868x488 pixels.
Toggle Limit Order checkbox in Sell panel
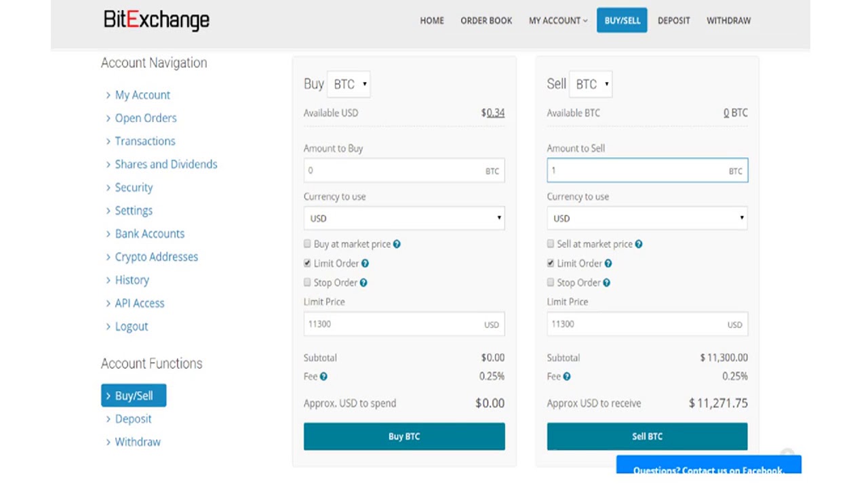tap(551, 263)
